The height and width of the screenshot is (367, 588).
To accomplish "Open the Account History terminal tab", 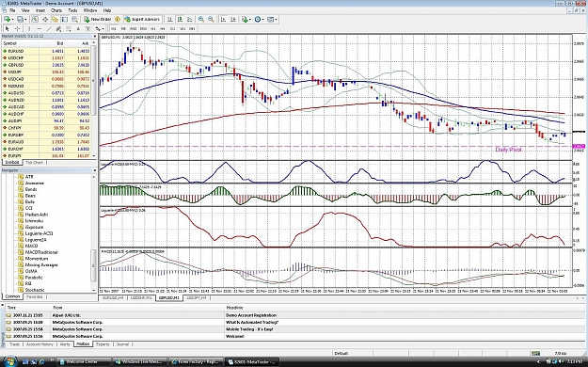I will pos(40,344).
